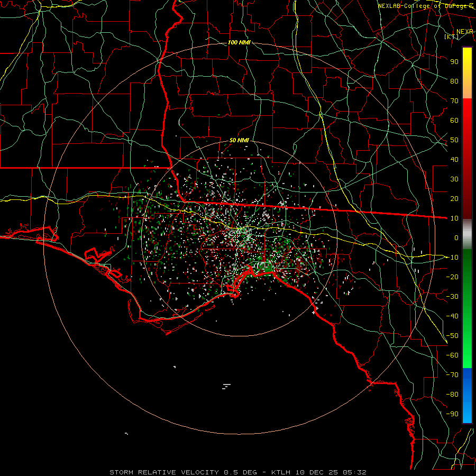Click the positive 90 scale label
This screenshot has height=476, width=476.
pos(454,62)
